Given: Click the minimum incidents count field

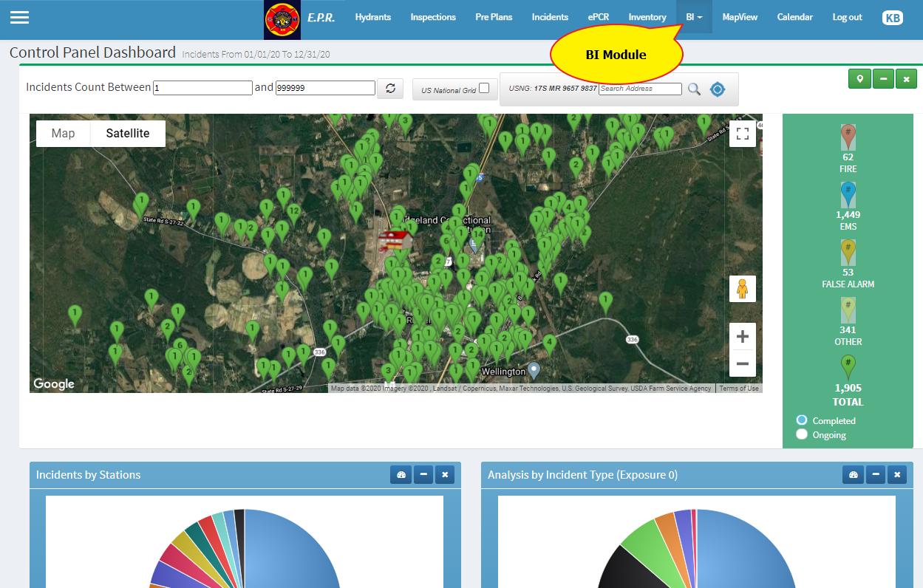Looking at the screenshot, I should click(203, 88).
